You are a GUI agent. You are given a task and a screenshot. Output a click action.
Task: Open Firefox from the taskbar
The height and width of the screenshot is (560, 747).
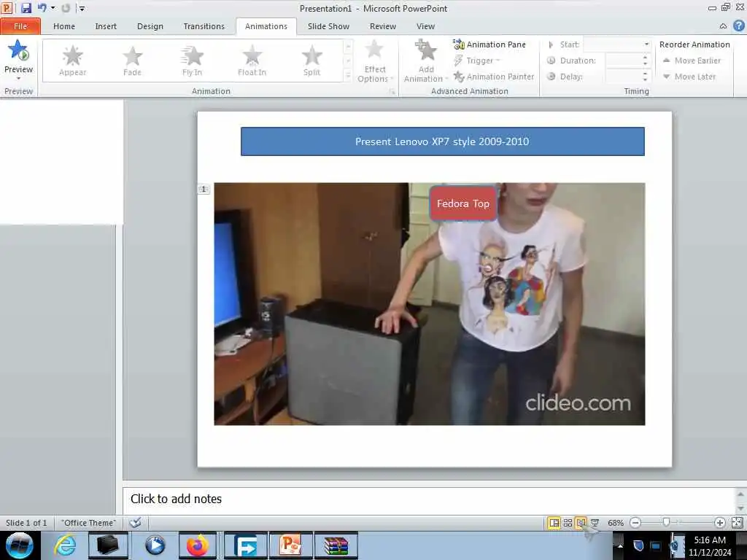click(198, 545)
